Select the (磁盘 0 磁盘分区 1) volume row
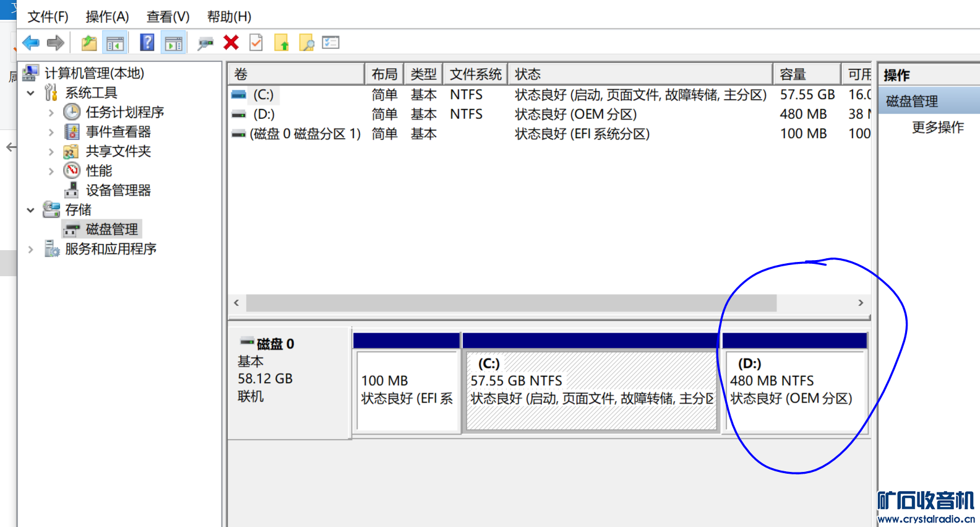 [x=305, y=134]
